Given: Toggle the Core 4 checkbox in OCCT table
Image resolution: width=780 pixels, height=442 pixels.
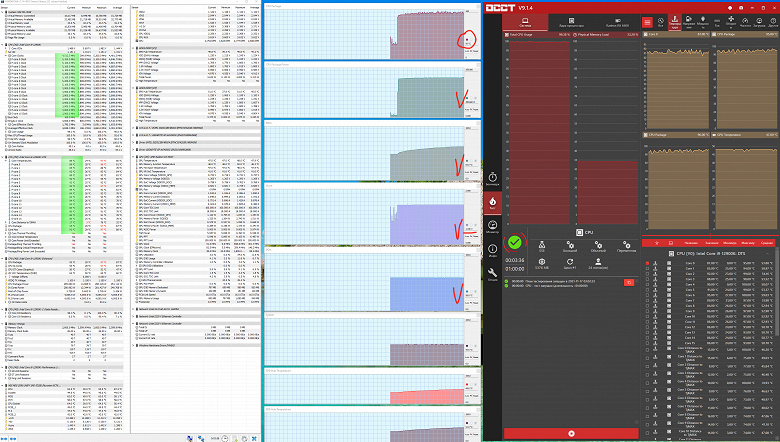Looking at the screenshot, I should point(647,284).
